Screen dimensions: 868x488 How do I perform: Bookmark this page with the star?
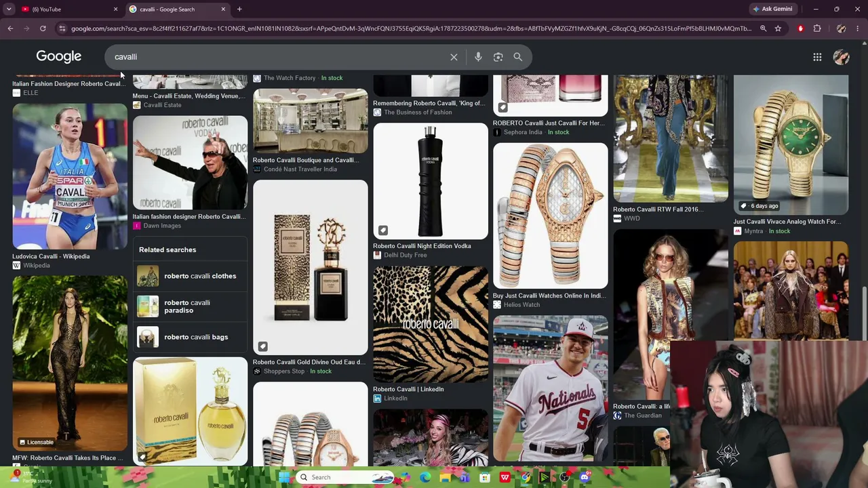click(x=778, y=28)
